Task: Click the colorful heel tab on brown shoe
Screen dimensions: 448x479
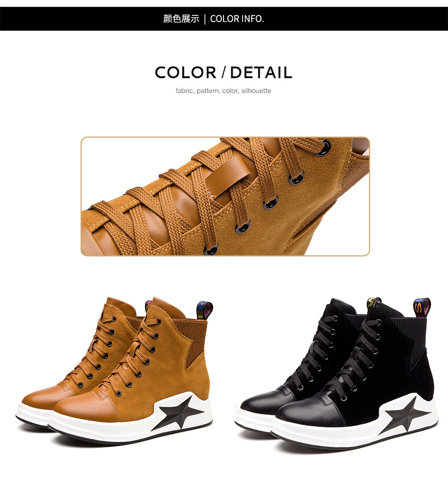Action: (205, 310)
